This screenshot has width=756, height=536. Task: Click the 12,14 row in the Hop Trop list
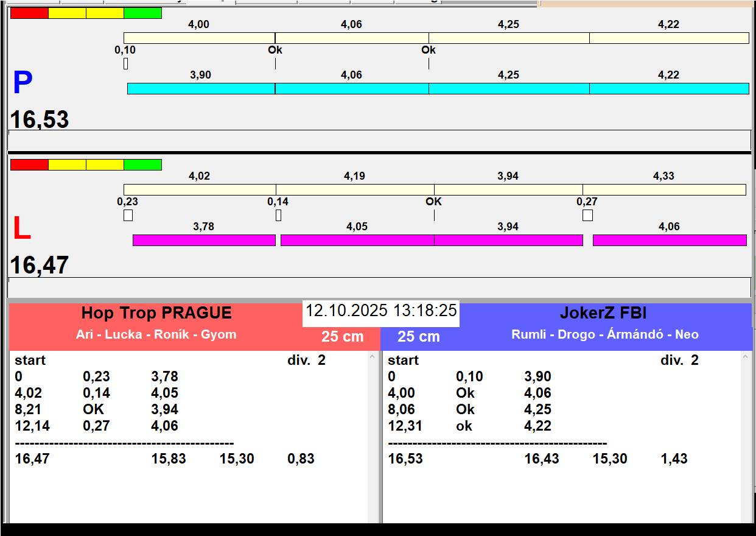point(97,426)
